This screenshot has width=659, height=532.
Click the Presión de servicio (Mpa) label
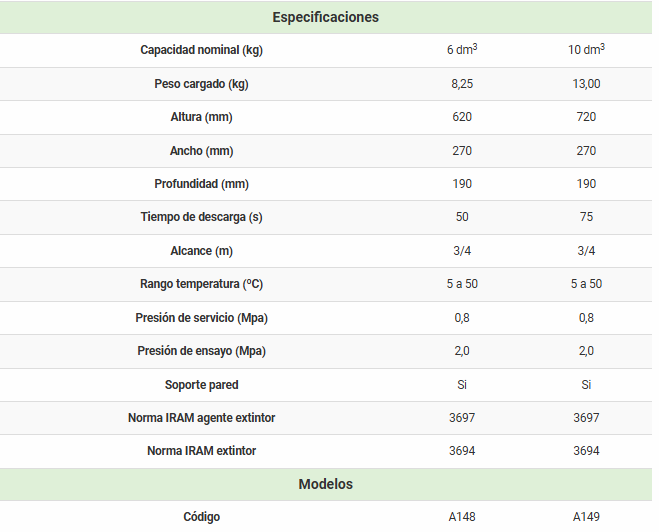(x=201, y=318)
